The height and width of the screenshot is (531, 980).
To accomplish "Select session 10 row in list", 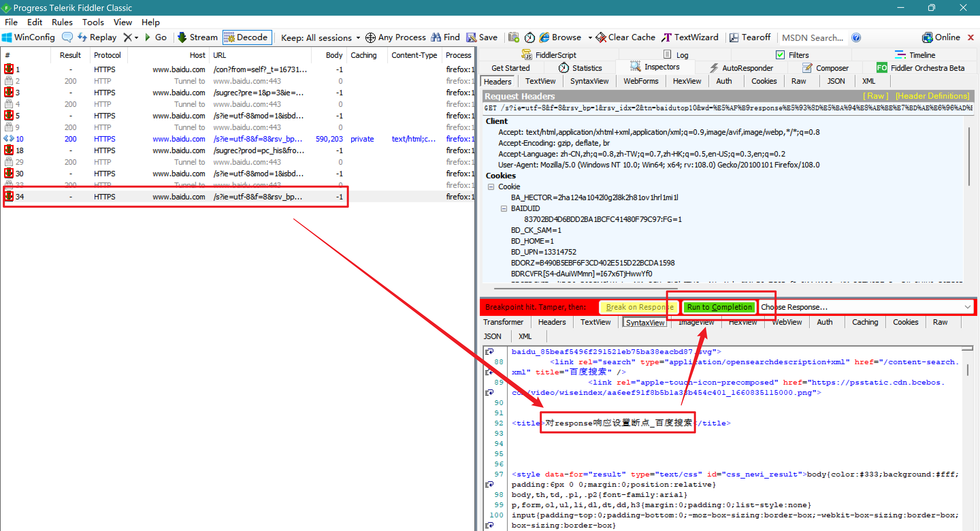I will [238, 139].
